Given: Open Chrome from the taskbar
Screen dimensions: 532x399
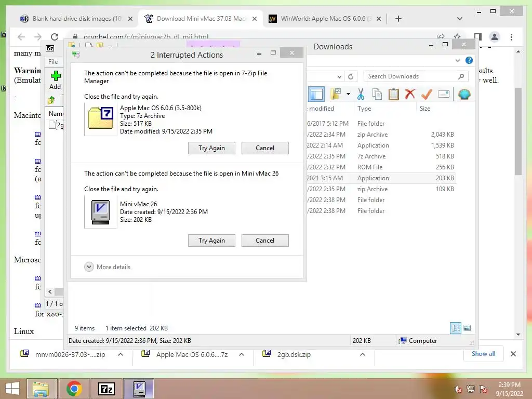Looking at the screenshot, I should (74, 389).
